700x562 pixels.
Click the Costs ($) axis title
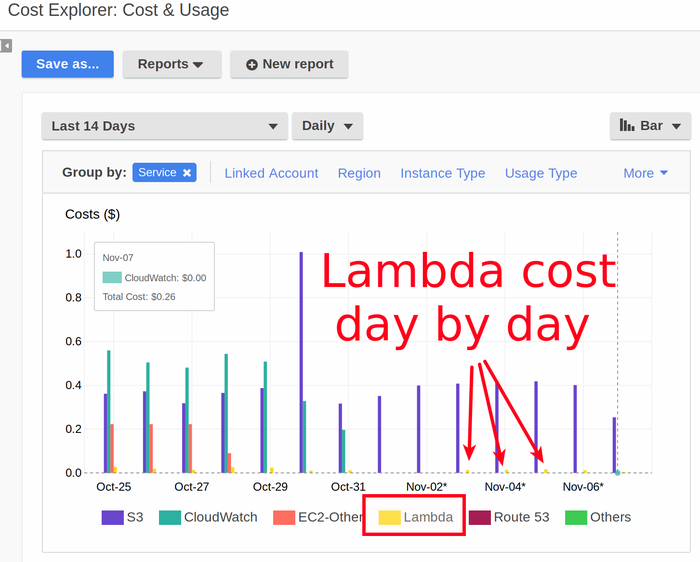coord(92,215)
